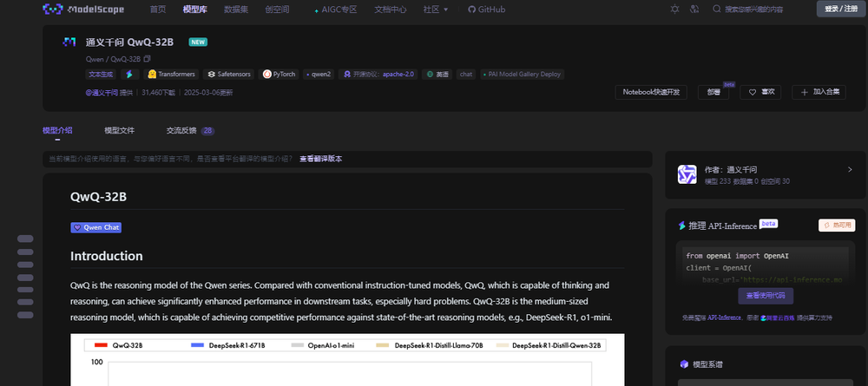This screenshot has height=386, width=868.
Task: Click the 查看翻译版本 link
Action: pos(320,159)
